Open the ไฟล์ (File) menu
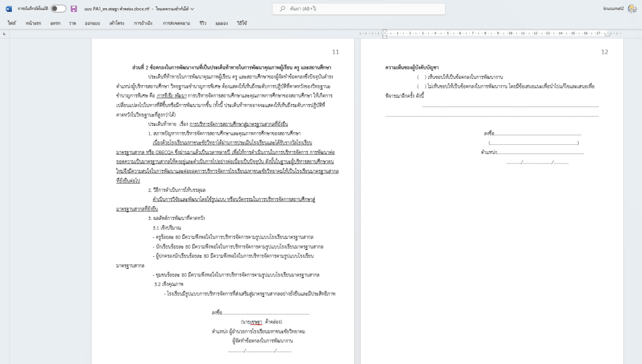Screen dimensions: 642x364 [x=11, y=23]
